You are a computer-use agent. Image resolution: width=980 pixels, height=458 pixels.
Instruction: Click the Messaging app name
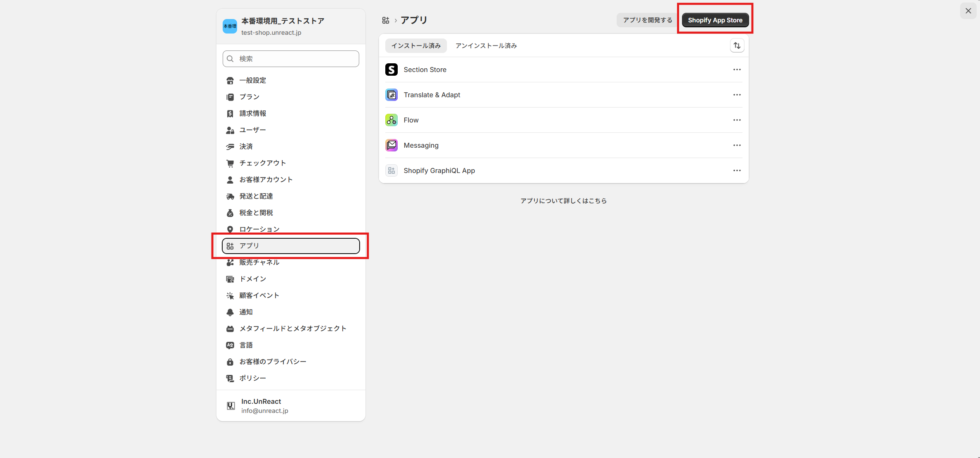click(421, 145)
